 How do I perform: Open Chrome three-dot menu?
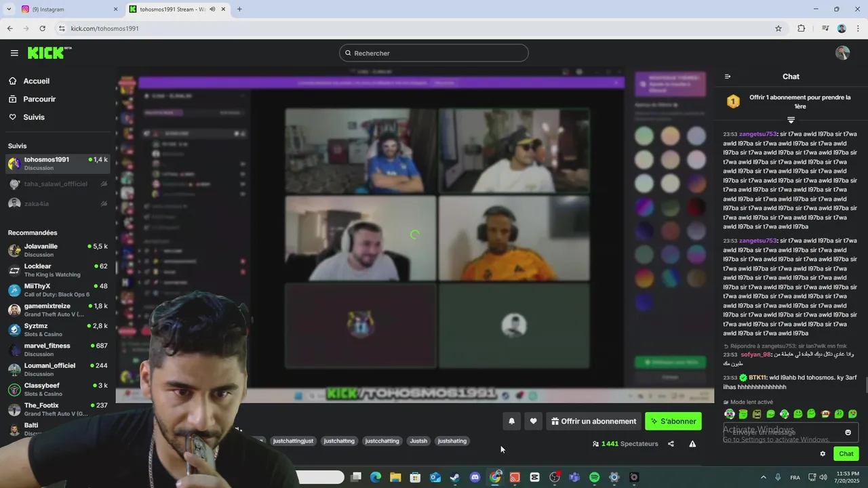857,28
